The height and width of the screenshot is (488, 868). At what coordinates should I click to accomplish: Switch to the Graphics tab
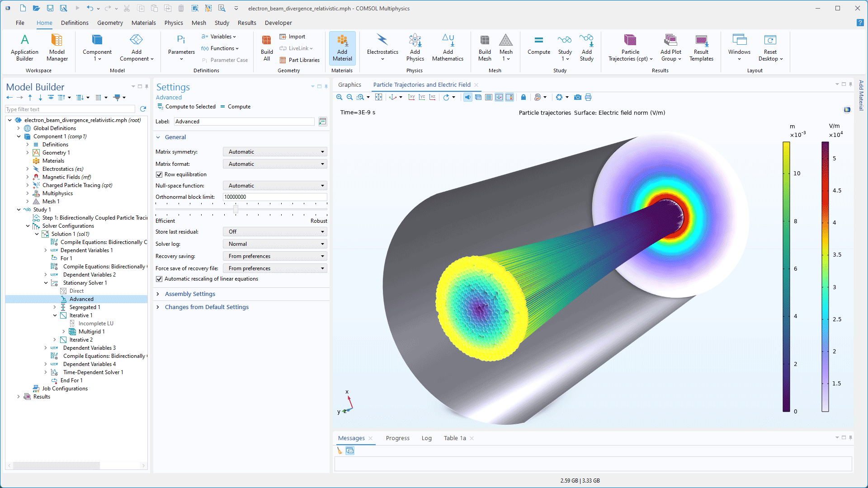349,84
